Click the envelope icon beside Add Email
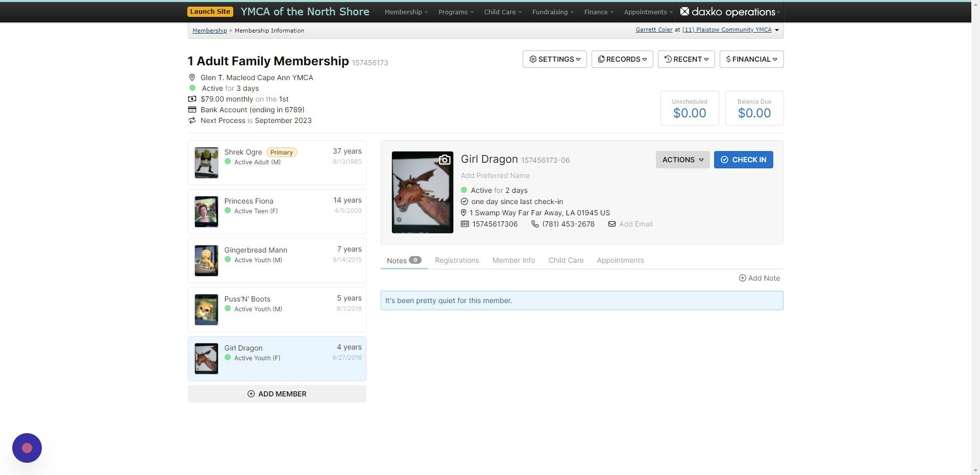980x475 pixels. [x=611, y=224]
